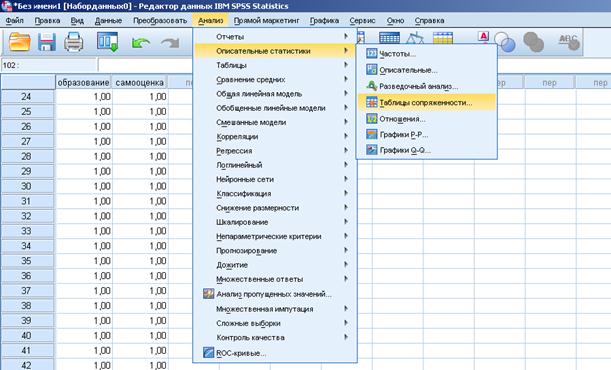Open the Сервис menu

[x=362, y=20]
